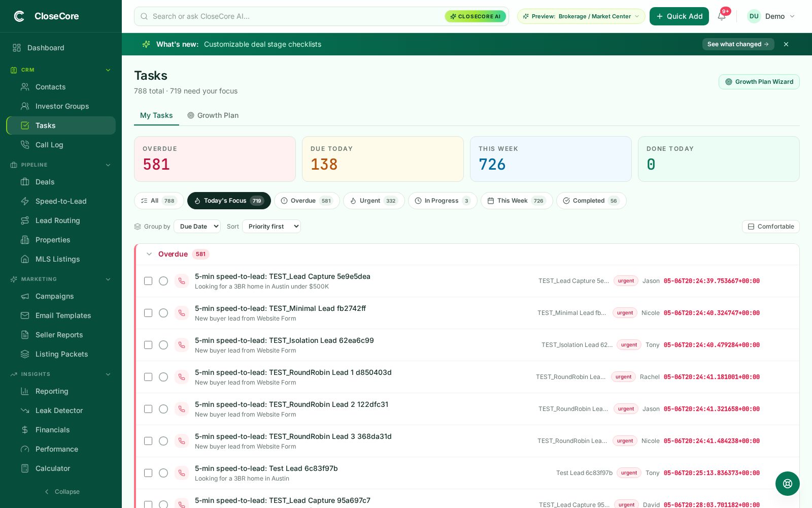Click phone icon for Test Lead 6c83f97b task

182,473
